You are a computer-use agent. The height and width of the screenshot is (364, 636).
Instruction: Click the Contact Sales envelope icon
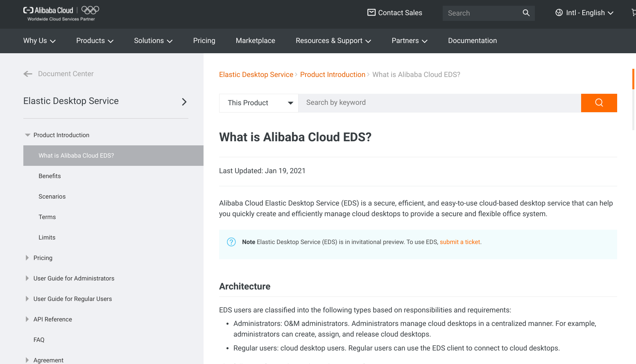(x=371, y=13)
